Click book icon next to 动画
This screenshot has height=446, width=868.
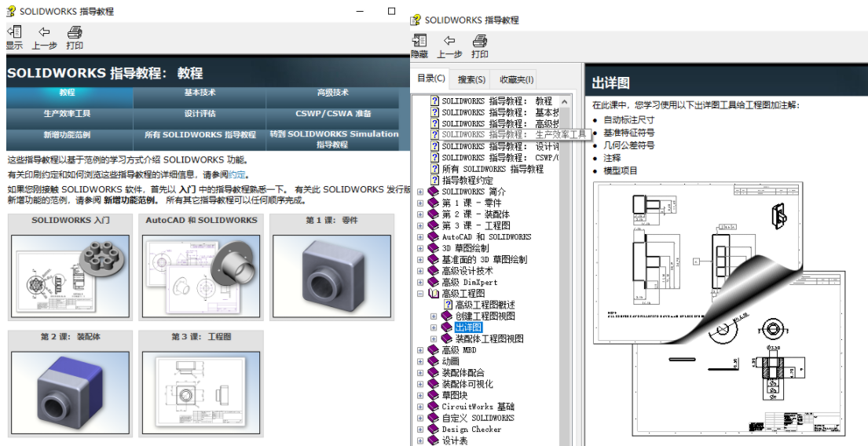coord(434,361)
